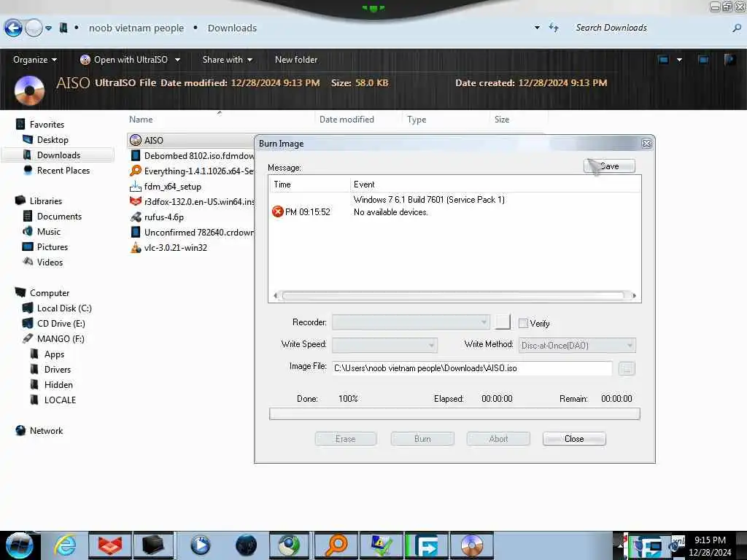Click message log horizontal scrollbar
Viewport: 747px width, 560px height.
click(x=454, y=296)
